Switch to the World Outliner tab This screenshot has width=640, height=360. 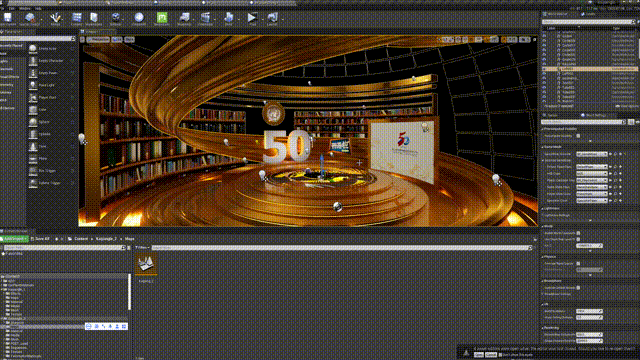(x=557, y=14)
